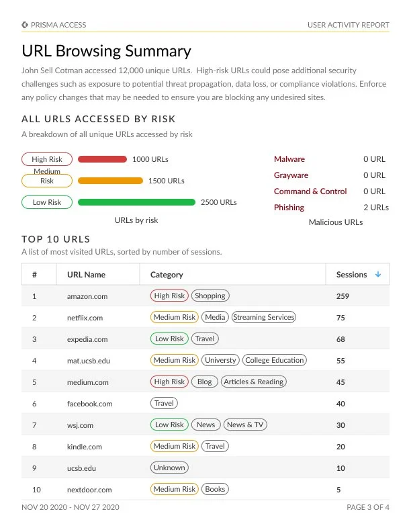Click the Phishing label

point(289,208)
